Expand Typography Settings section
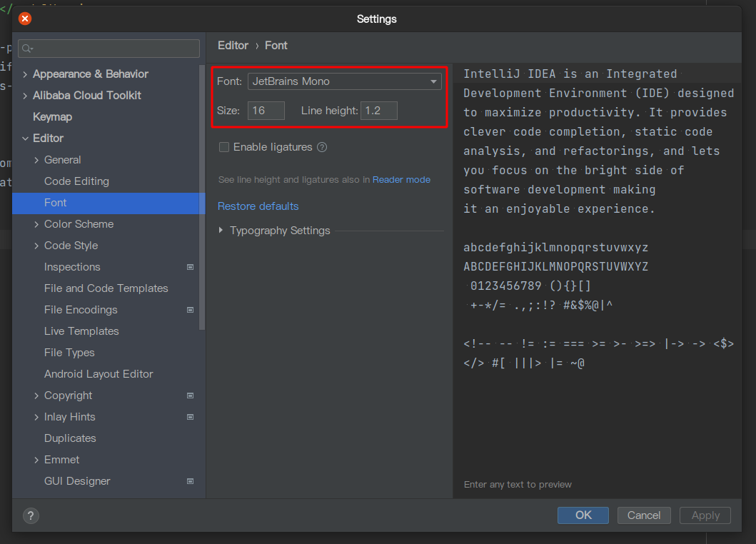This screenshot has width=756, height=544. coord(221,231)
